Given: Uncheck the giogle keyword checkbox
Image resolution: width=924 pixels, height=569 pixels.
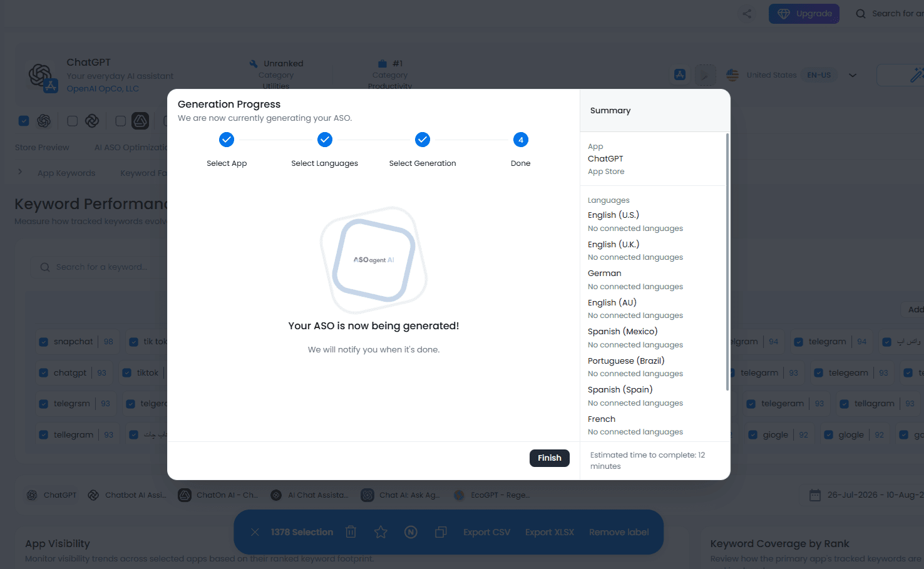Looking at the screenshot, I should tap(753, 435).
